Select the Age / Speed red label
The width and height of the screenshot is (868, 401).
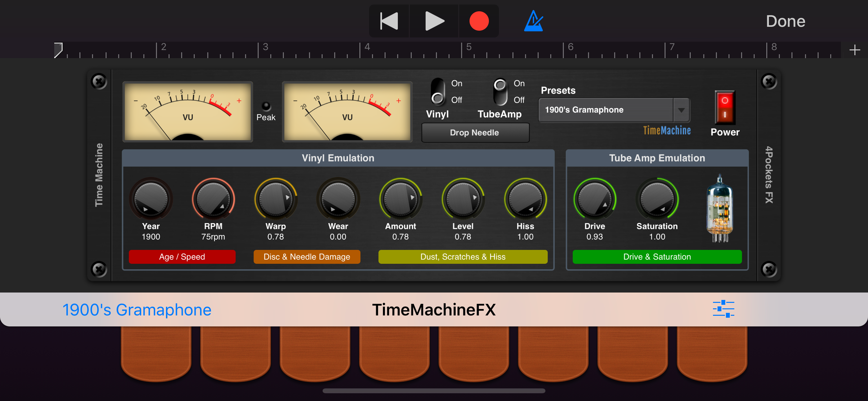(182, 257)
